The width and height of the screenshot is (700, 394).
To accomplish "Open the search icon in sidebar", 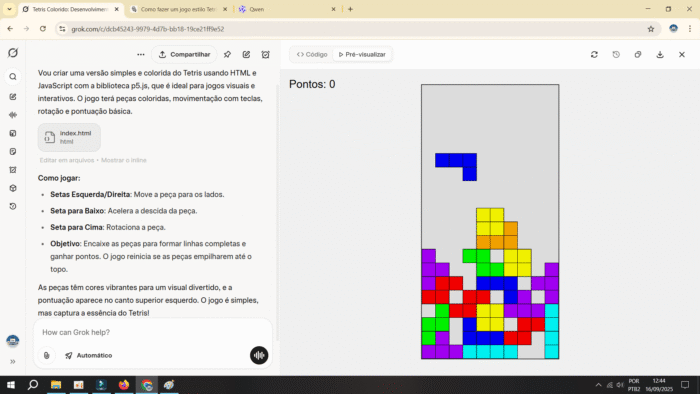I will pyautogui.click(x=13, y=77).
